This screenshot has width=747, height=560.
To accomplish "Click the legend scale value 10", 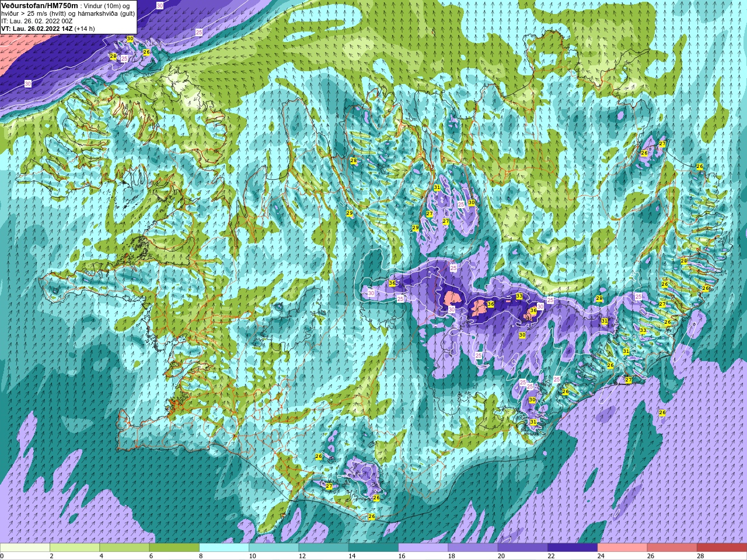I will point(253,556).
